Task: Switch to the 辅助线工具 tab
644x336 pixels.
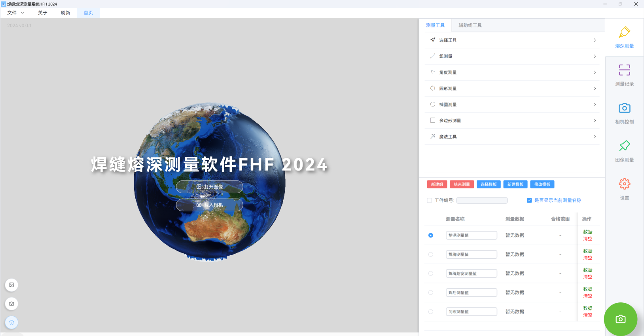Action: [470, 25]
